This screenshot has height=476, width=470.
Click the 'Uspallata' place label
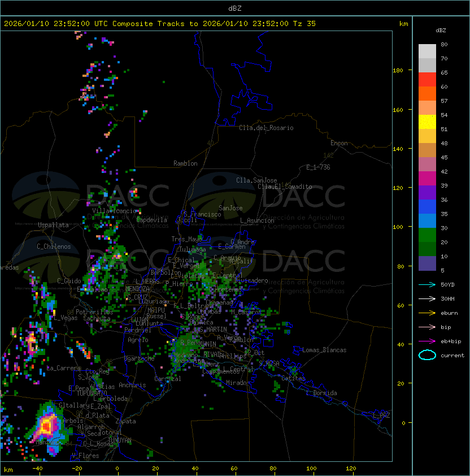click(53, 225)
